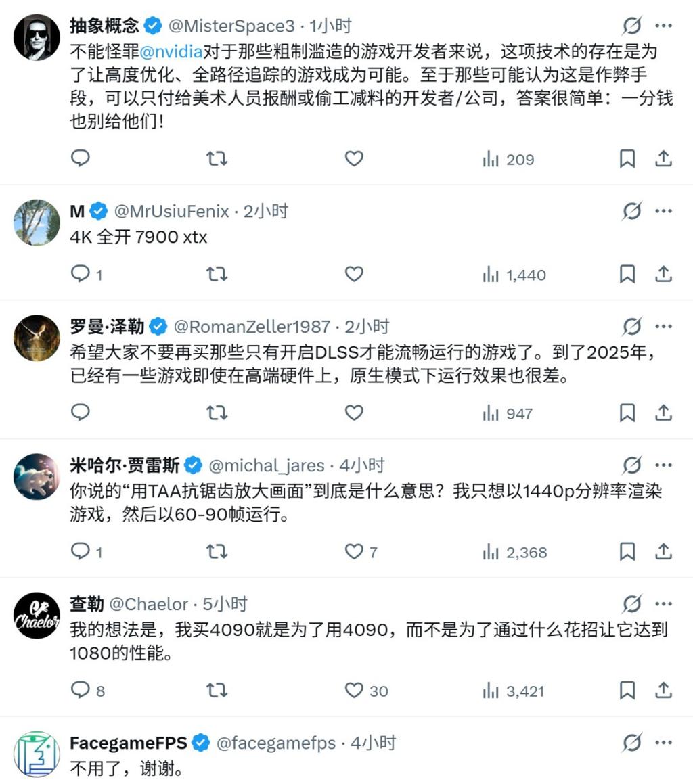Click FacegameFPS's profile avatar
This screenshot has width=693, height=784.
point(35,752)
